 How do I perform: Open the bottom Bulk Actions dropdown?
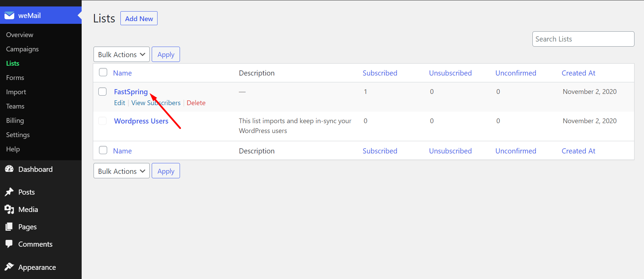click(x=121, y=171)
